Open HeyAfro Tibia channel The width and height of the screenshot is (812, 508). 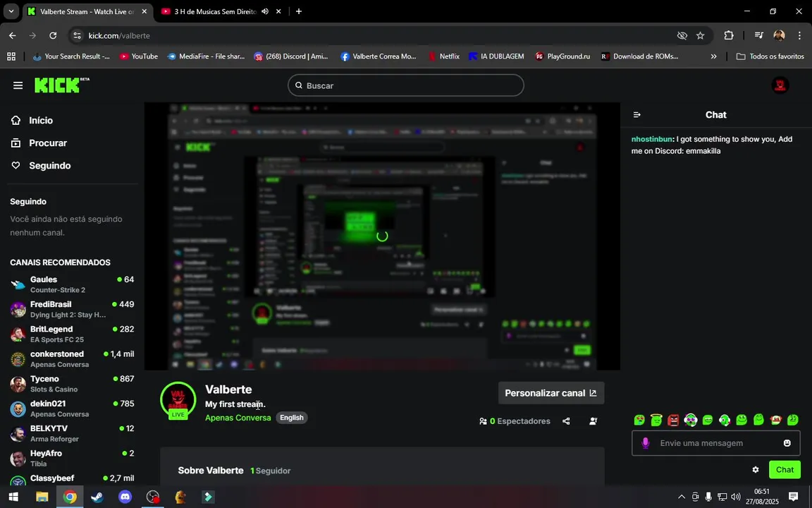[72, 458]
